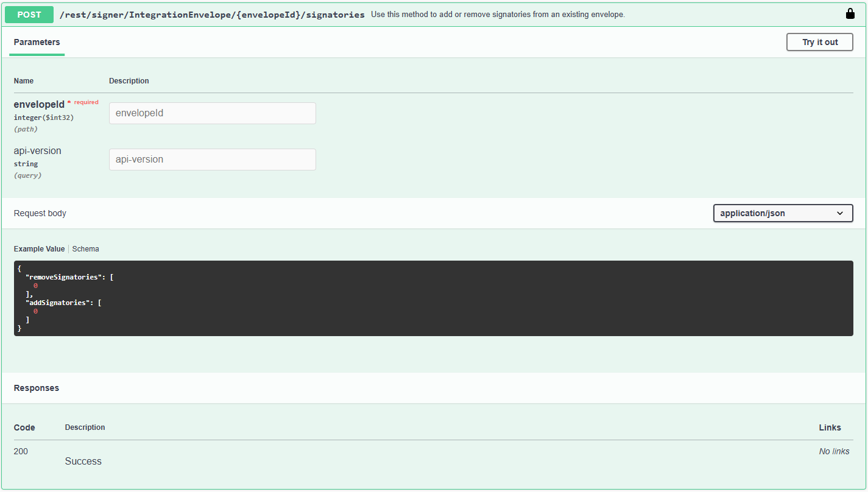Click the api-version parameter name label

click(x=38, y=151)
